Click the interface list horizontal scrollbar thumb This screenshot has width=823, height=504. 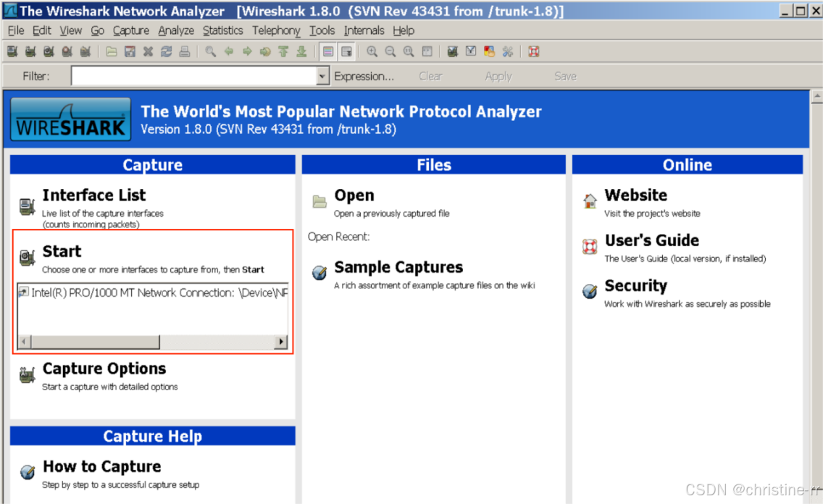tap(95, 342)
